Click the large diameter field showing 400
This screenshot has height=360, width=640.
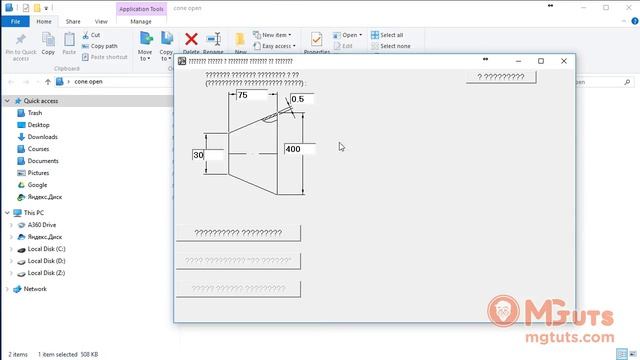[x=300, y=149]
